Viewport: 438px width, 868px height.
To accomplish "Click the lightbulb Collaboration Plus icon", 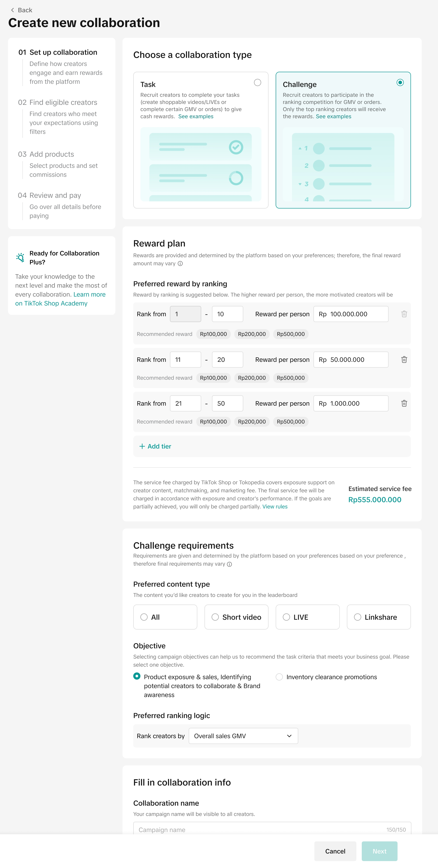I will tap(20, 257).
